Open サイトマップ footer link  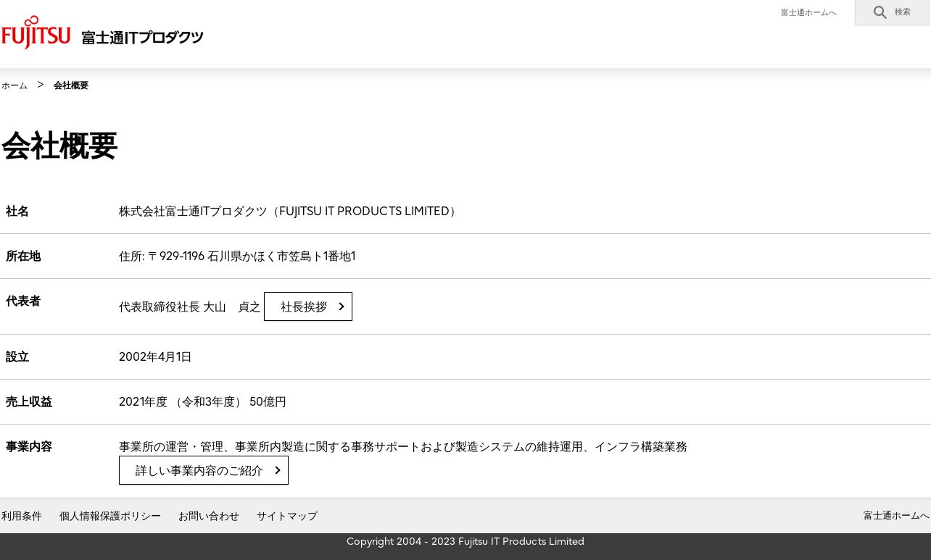point(287,516)
